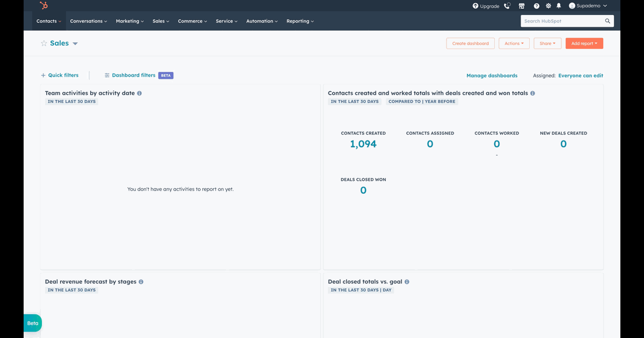Click info icon for Contacts created report

point(533,93)
